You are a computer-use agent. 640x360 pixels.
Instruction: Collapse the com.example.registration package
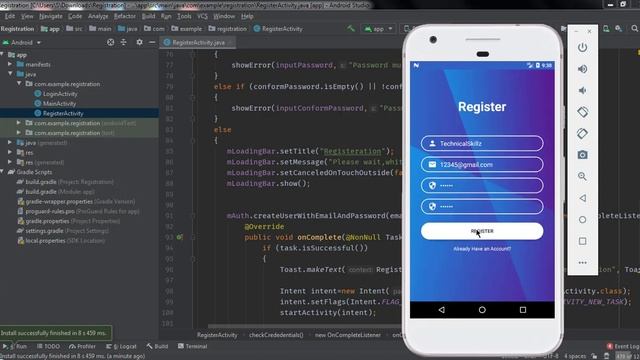tap(19, 84)
